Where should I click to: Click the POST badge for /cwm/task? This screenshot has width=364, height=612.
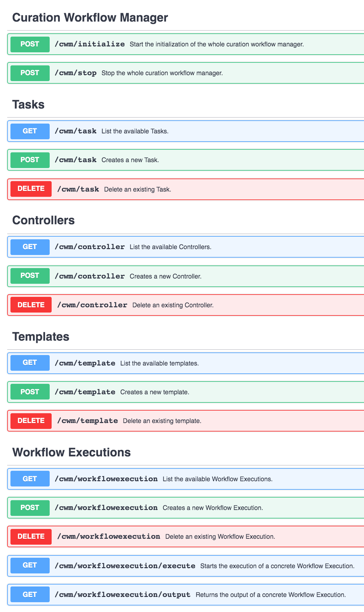tap(30, 160)
